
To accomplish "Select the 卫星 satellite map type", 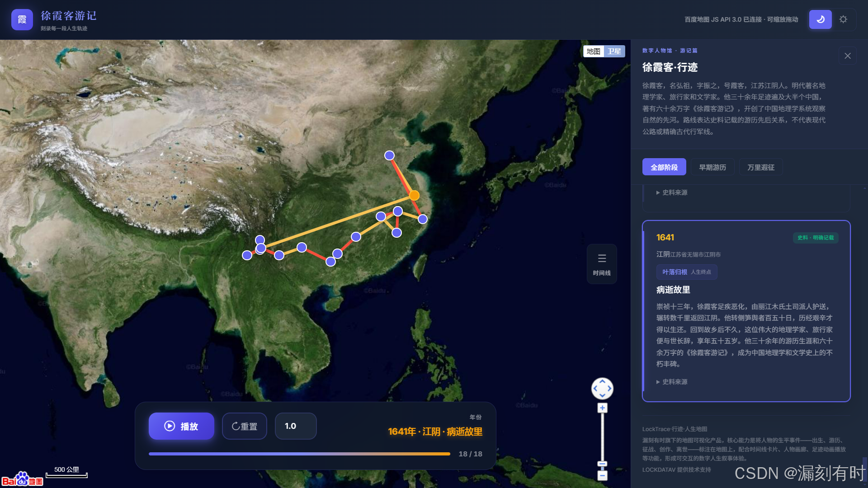I will 614,51.
